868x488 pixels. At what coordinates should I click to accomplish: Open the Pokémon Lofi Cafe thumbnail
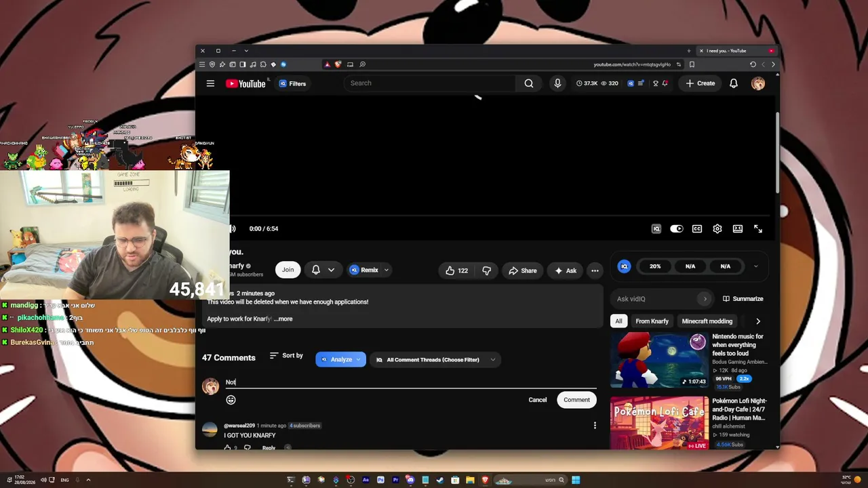pos(659,423)
